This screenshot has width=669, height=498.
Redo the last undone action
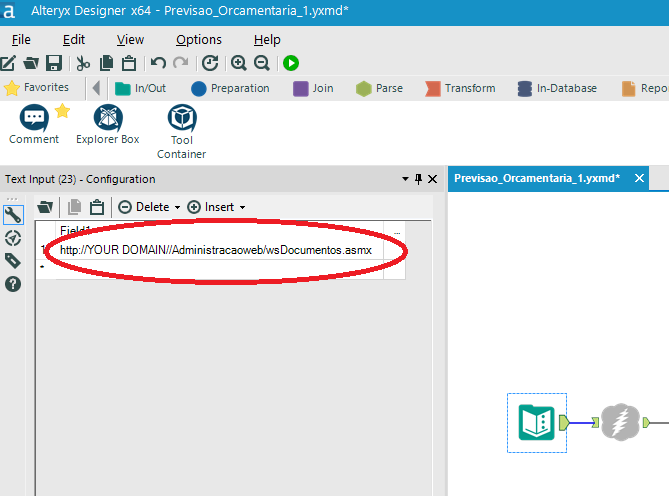point(181,63)
